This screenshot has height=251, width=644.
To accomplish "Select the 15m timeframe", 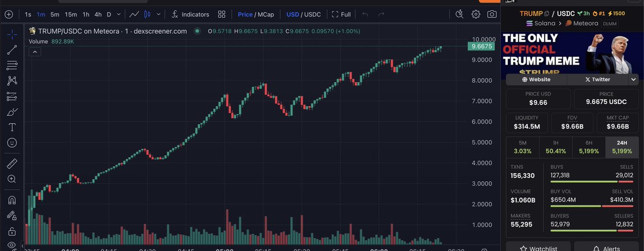I will [x=71, y=15].
